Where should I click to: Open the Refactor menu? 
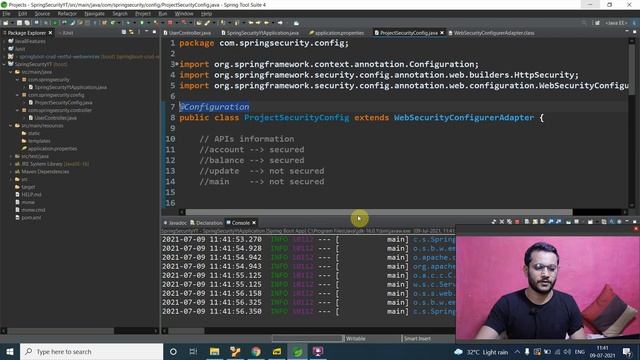(67, 13)
